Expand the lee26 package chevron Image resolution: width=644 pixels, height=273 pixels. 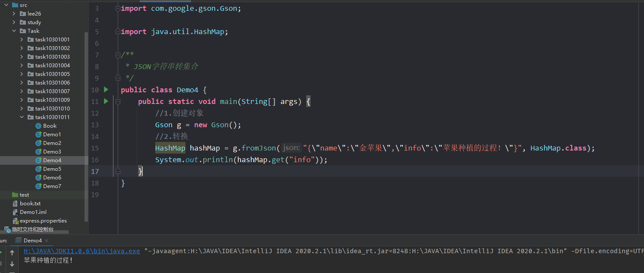coord(14,14)
